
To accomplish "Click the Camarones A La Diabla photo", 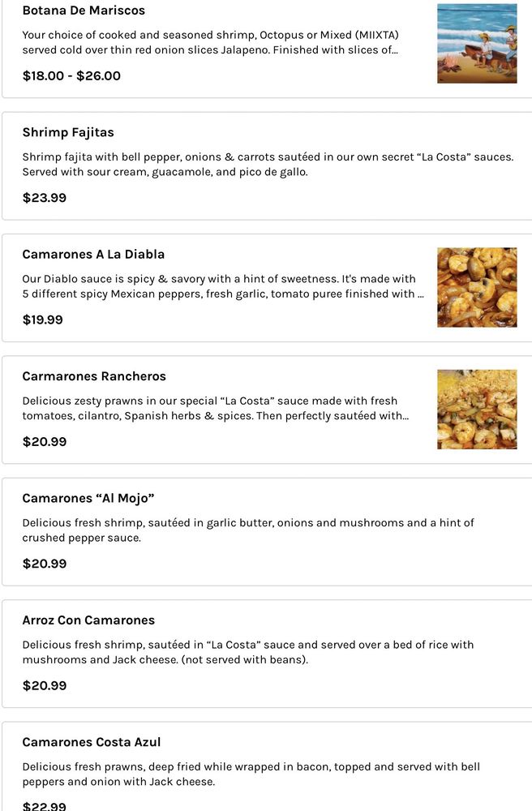I will tap(477, 287).
